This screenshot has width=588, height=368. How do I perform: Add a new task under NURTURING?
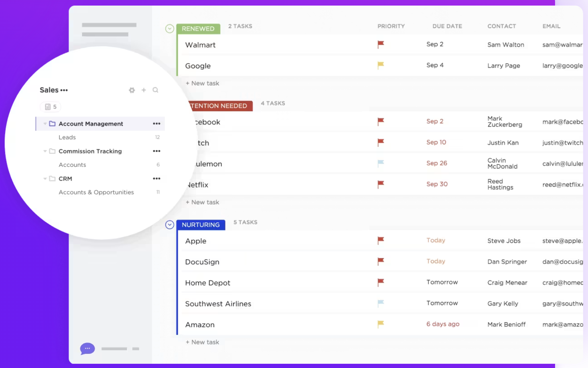pos(202,342)
